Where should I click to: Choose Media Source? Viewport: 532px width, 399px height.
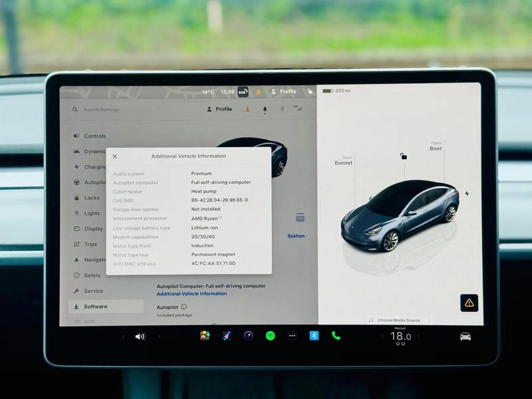pyautogui.click(x=395, y=320)
